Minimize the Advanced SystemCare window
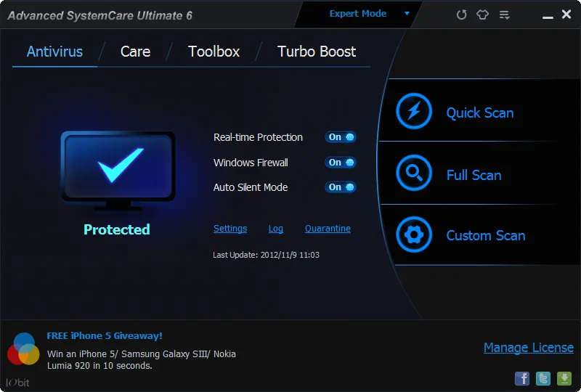 click(548, 16)
